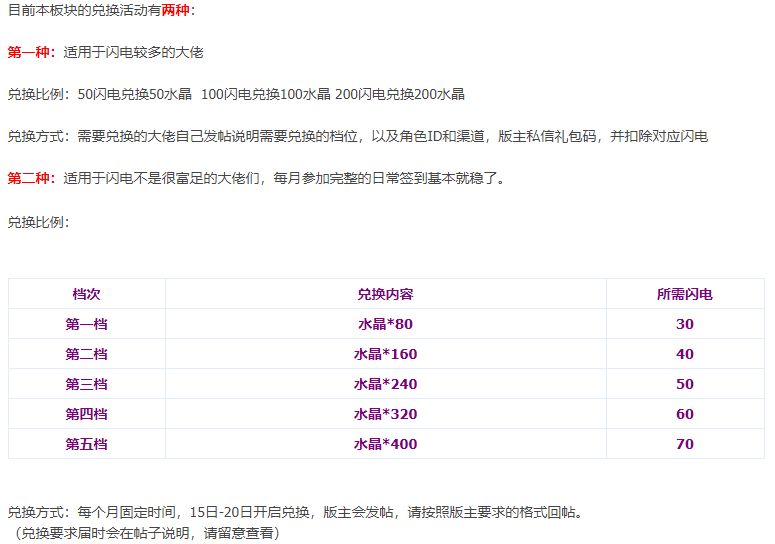Select the '所需闪电' column header
Screen dimensions: 775x544
(x=685, y=294)
